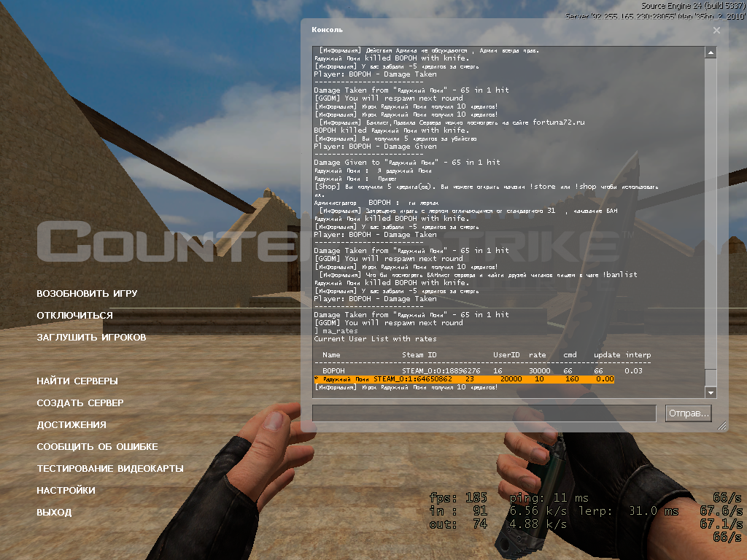Click the '] ma_rates' command line
The height and width of the screenshot is (560, 747).
[336, 331]
